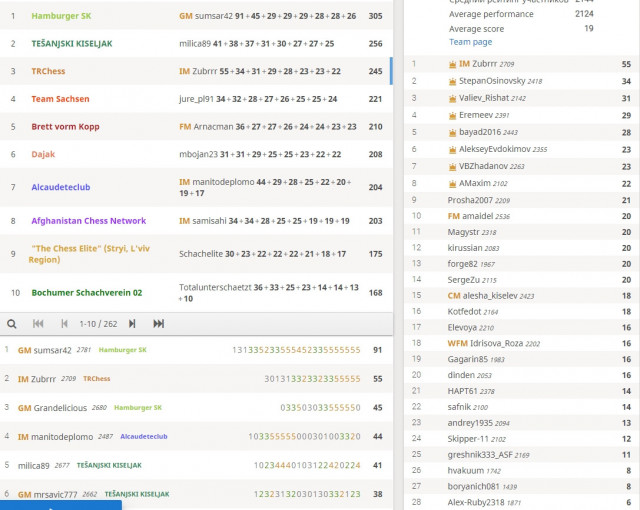Click TRChess tag next to Zubrrr
The image size is (640, 510).
click(97, 379)
